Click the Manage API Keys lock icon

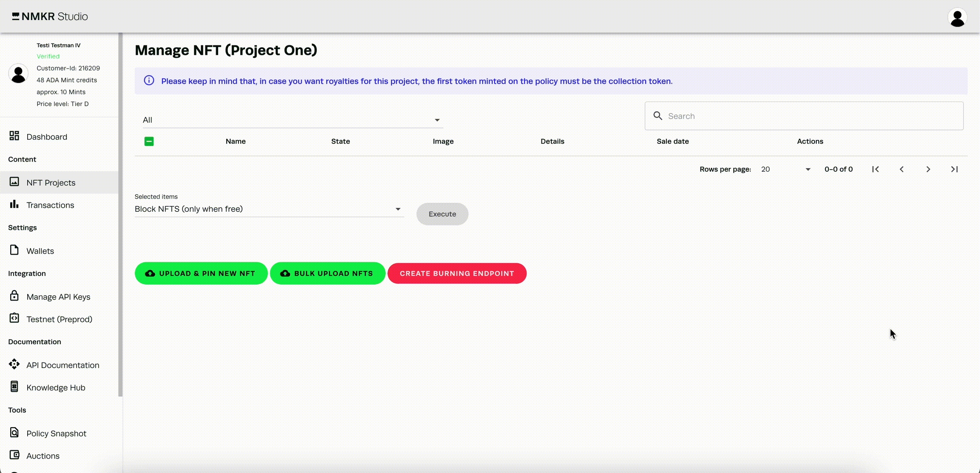point(14,296)
